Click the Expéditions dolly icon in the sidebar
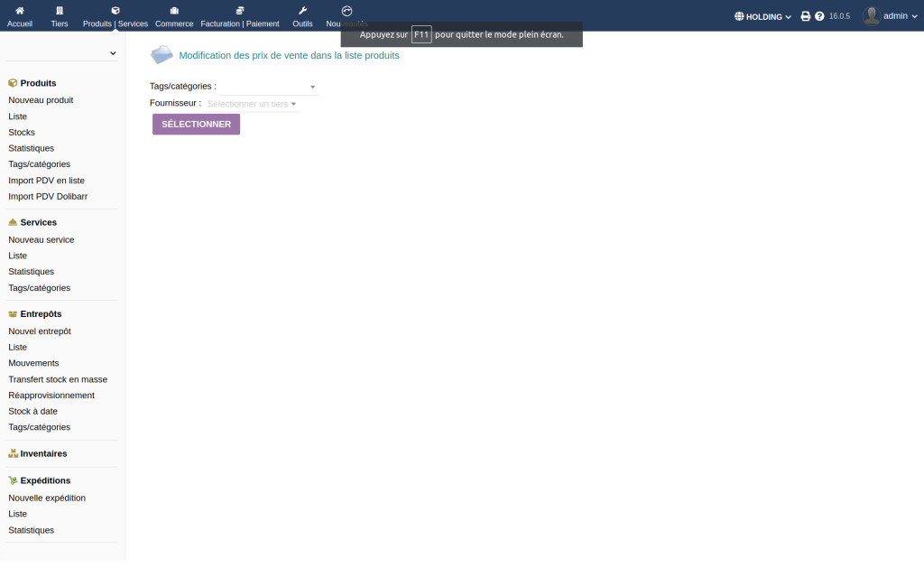 pyautogui.click(x=13, y=480)
